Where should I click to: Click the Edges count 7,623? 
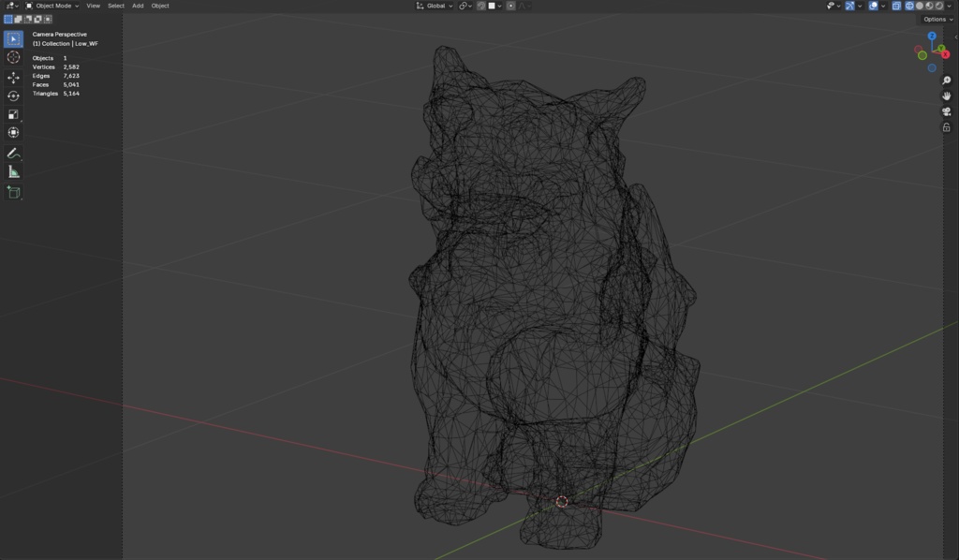pyautogui.click(x=71, y=76)
